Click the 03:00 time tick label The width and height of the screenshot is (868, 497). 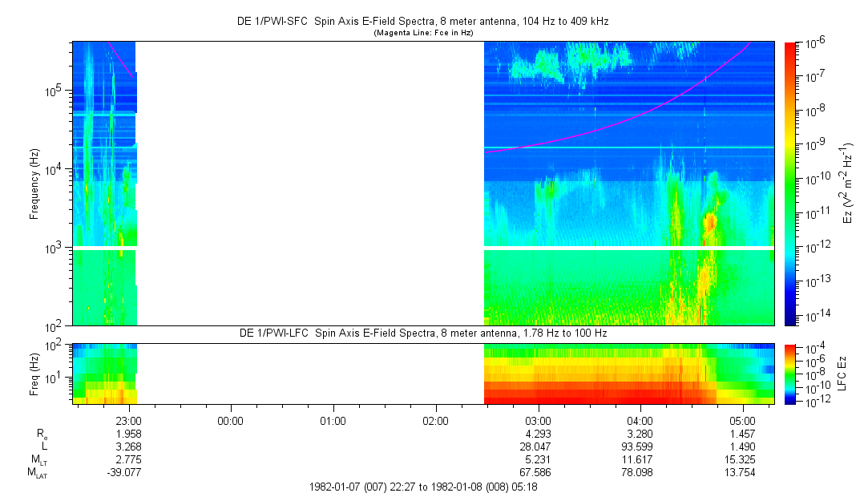(x=538, y=420)
